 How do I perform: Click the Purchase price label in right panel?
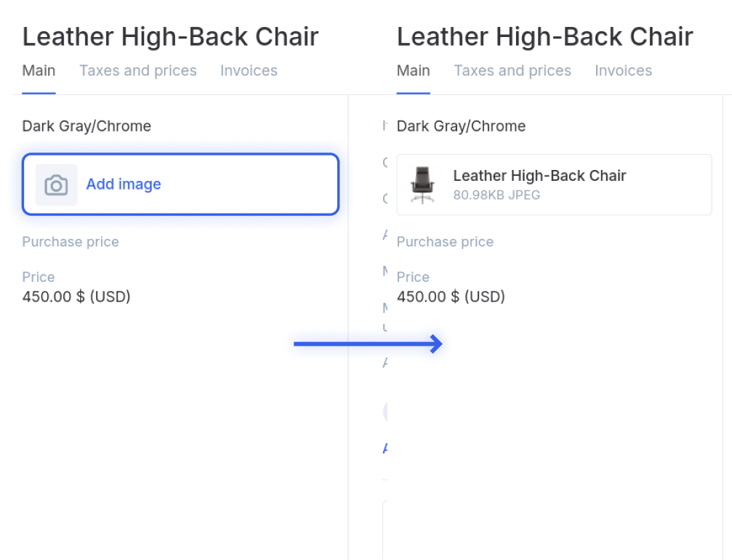(445, 242)
